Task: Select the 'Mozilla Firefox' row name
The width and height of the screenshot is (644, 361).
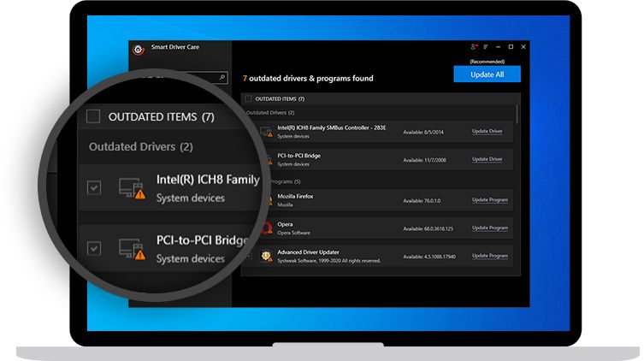Action: click(x=295, y=196)
